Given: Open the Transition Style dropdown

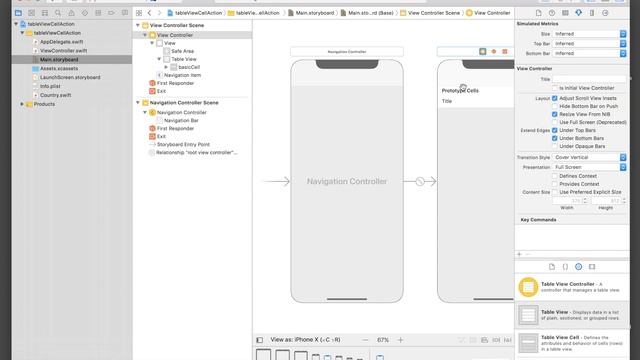Looking at the screenshot, I should [589, 157].
